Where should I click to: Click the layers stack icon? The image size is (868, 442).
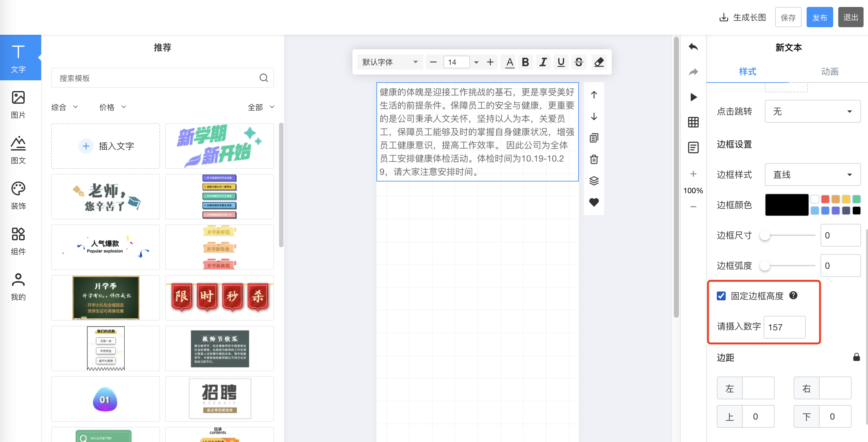594,181
